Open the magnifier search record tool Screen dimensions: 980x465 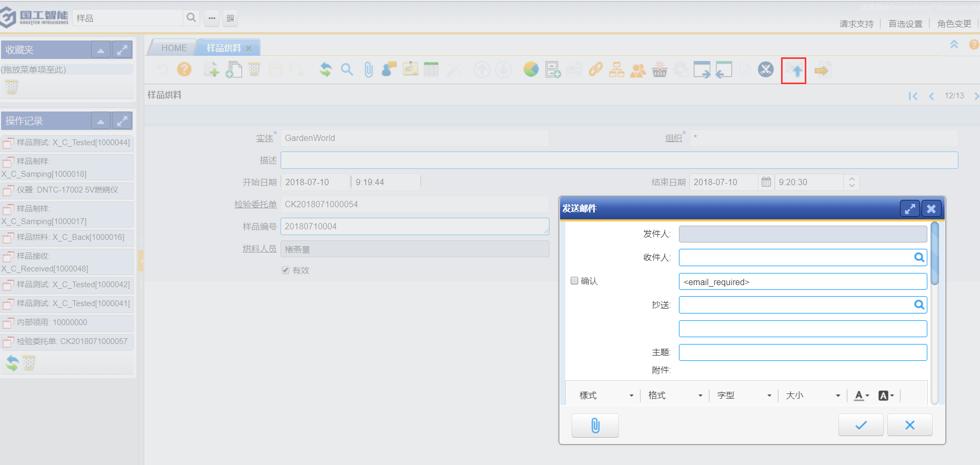pos(347,69)
